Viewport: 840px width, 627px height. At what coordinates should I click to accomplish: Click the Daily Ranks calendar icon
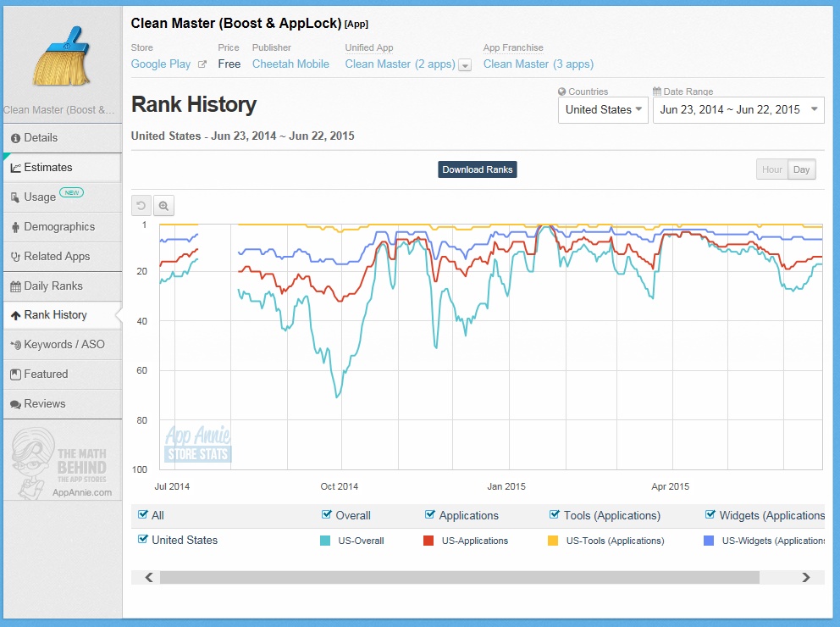(15, 286)
